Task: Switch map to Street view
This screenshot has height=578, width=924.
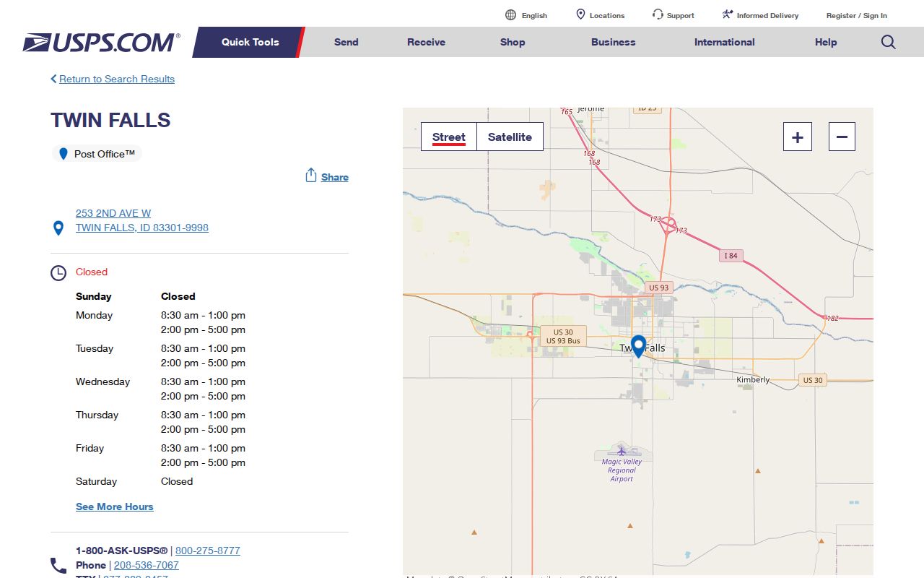Action: (x=449, y=137)
